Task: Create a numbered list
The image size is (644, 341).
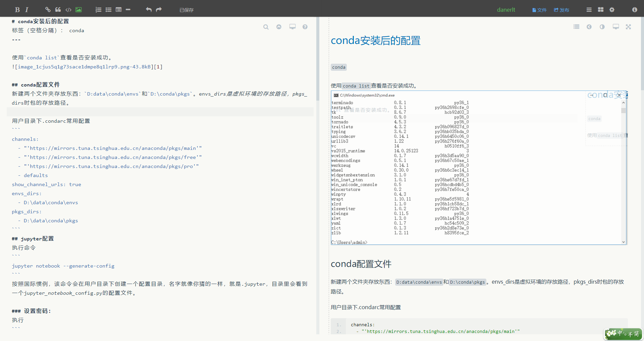Action: point(98,10)
